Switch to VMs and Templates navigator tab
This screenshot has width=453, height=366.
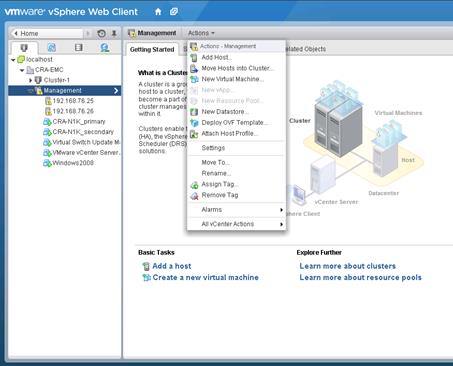[x=51, y=48]
